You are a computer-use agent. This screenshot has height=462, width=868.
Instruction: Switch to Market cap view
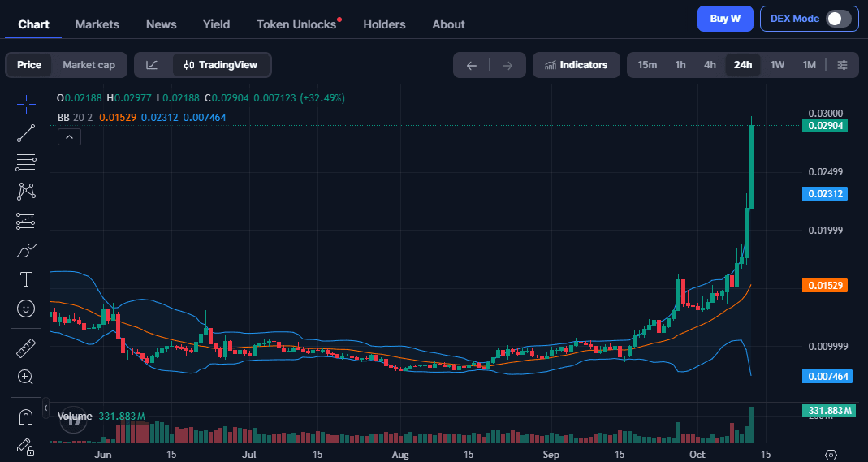point(89,65)
